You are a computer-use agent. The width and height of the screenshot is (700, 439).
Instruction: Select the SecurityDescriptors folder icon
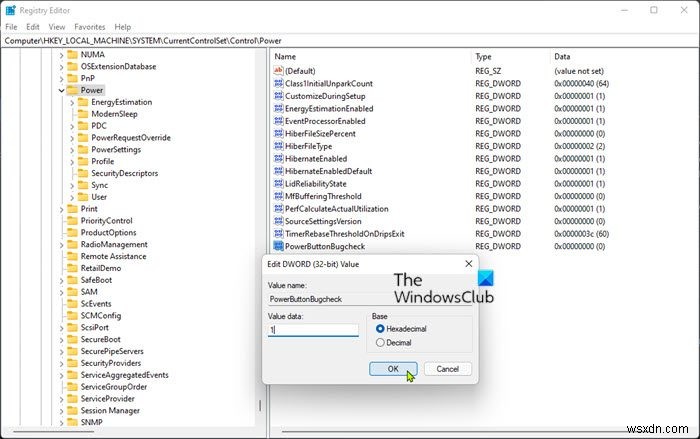click(x=83, y=173)
